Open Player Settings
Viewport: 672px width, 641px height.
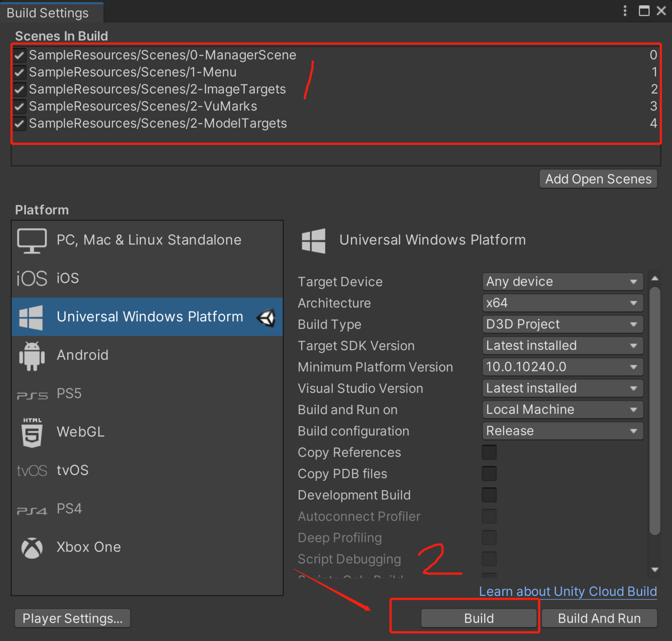(73, 619)
